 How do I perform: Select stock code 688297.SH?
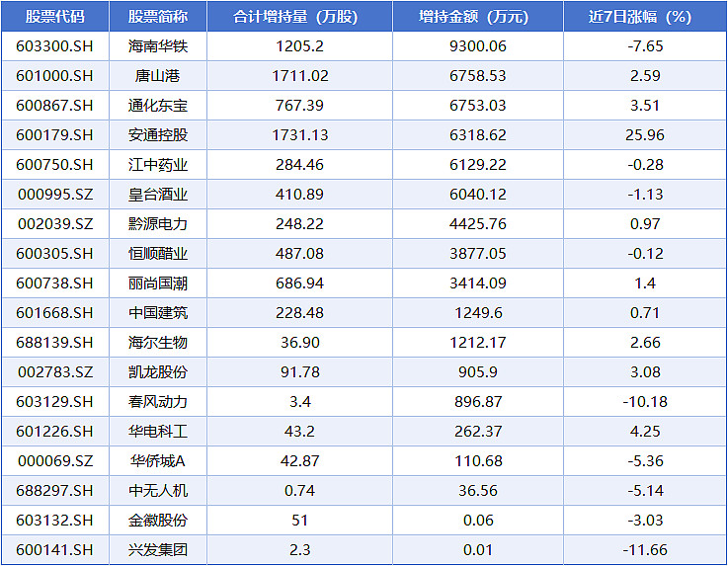click(54, 491)
